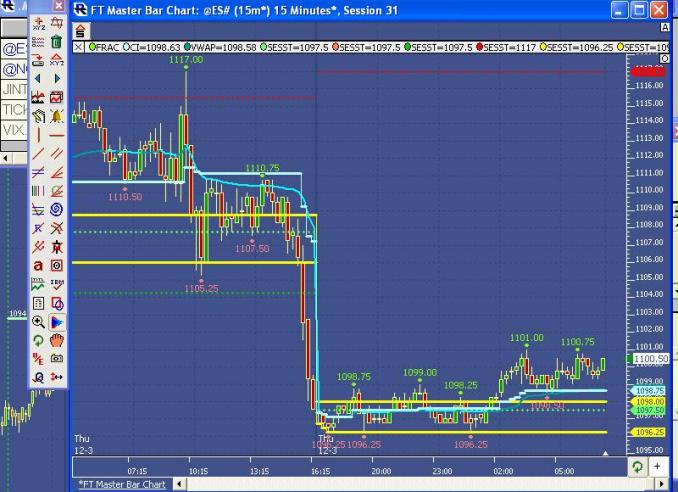Click the trash can delete icon
This screenshot has height=492, width=678.
point(57,42)
